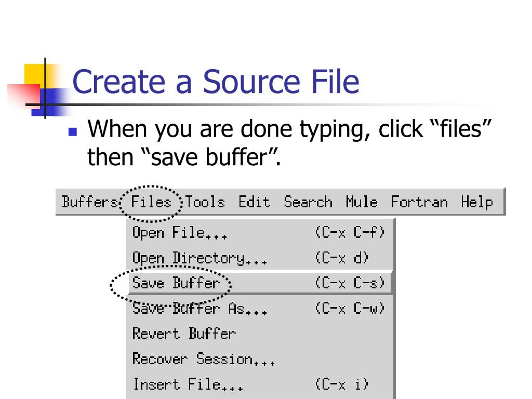Choose Open File... from the Files menu
This screenshot has width=532, height=399.
[x=180, y=233]
